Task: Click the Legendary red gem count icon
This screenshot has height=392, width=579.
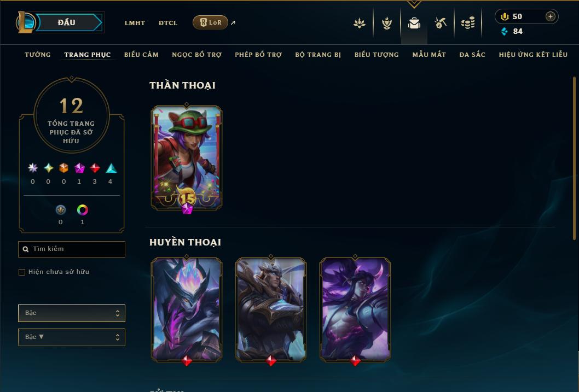Action: click(x=95, y=168)
